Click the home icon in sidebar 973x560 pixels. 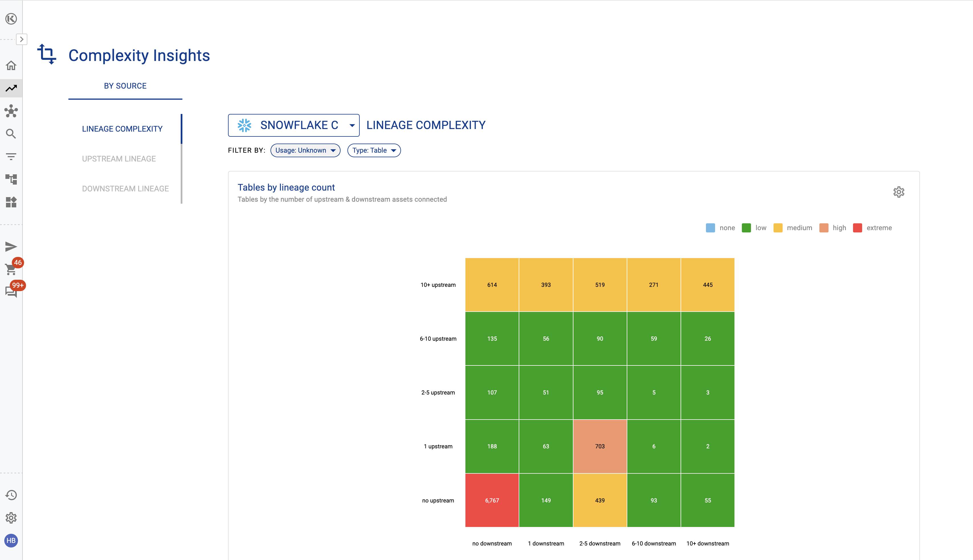tap(11, 66)
